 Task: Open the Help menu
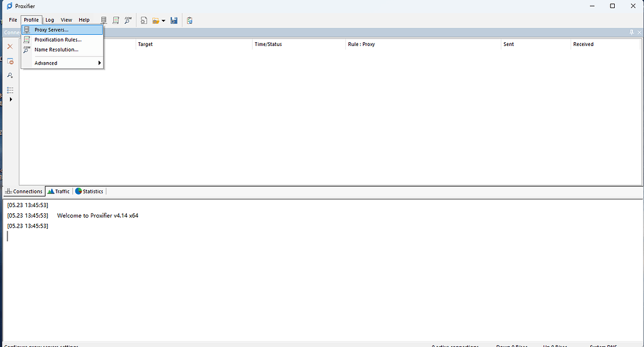click(84, 20)
